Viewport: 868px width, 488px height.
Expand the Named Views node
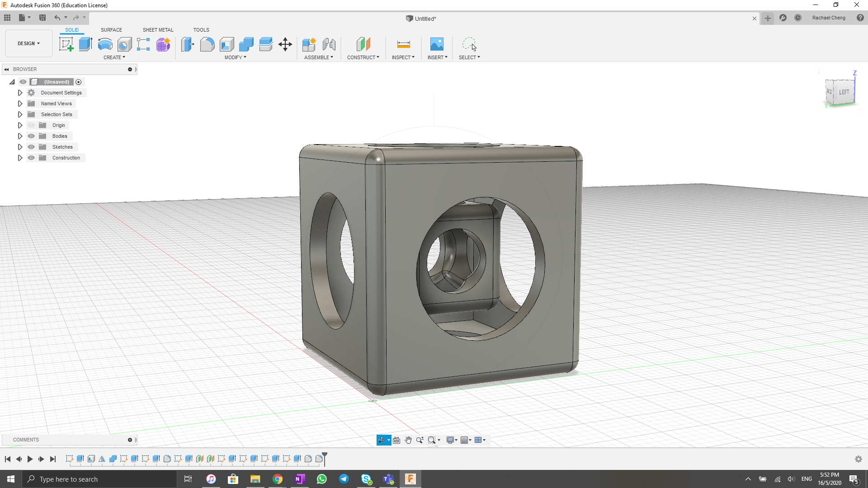[x=20, y=103]
